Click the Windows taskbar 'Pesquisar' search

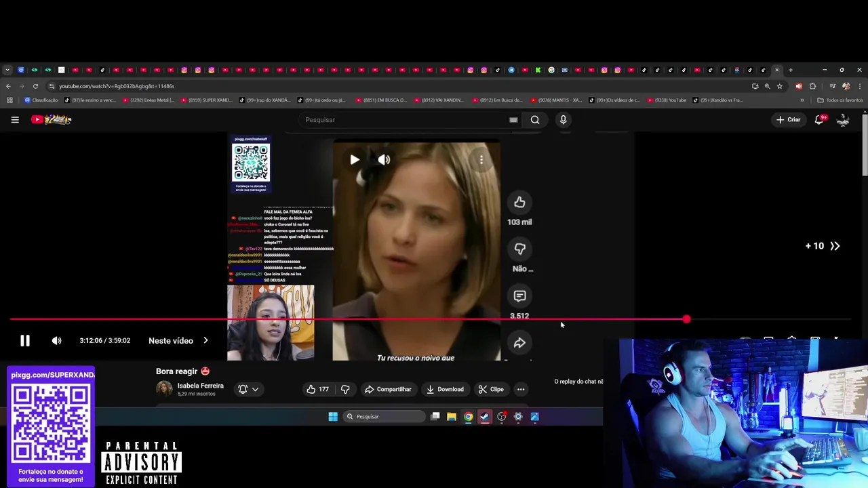pyautogui.click(x=384, y=417)
